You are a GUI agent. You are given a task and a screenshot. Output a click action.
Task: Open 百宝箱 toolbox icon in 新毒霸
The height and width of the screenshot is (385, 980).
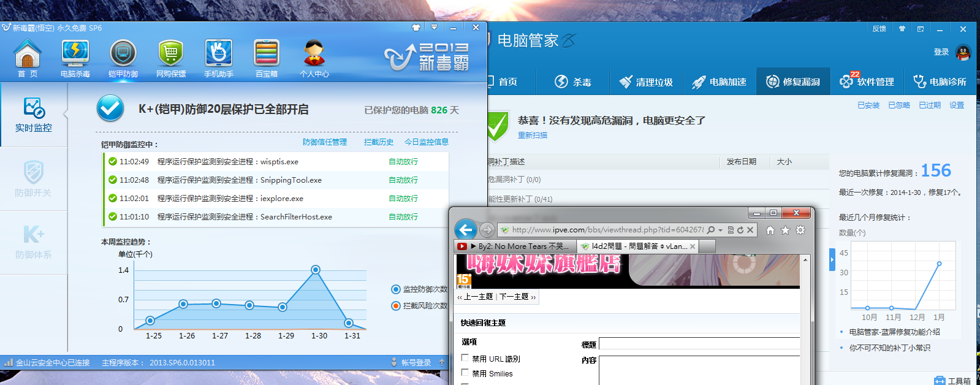pyautogui.click(x=267, y=58)
